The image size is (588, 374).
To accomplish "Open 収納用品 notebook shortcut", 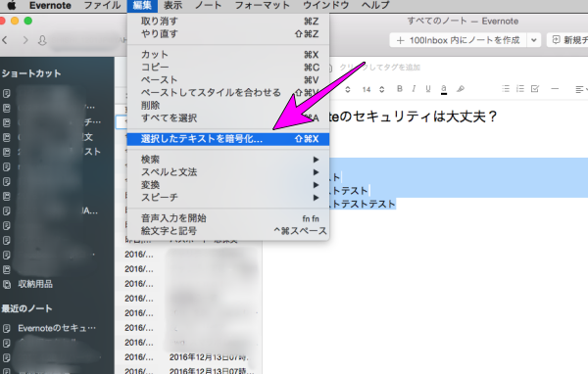I will tap(35, 285).
